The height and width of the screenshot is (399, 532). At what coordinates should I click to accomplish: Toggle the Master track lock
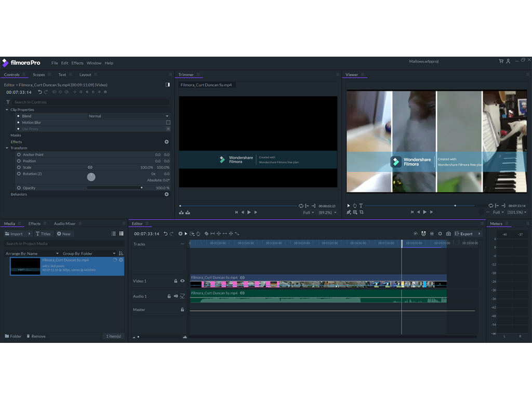pos(182,310)
